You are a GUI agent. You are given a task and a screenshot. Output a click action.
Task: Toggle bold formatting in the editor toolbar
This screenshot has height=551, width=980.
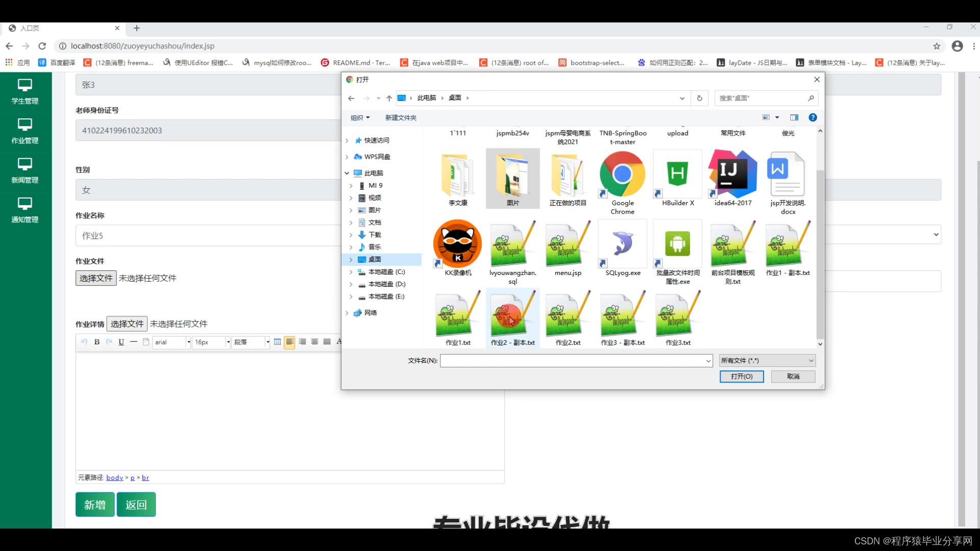point(97,342)
